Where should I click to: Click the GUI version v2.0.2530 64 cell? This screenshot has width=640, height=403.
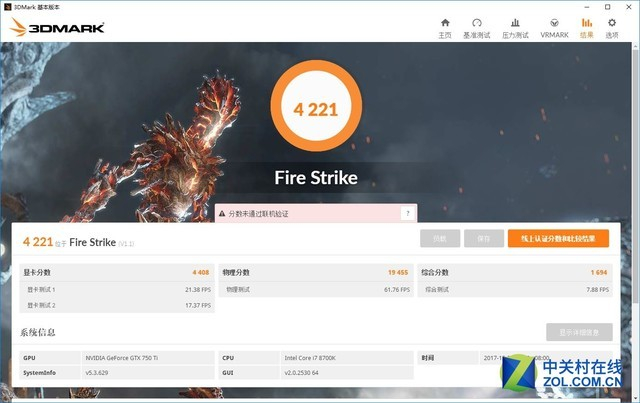[347, 372]
